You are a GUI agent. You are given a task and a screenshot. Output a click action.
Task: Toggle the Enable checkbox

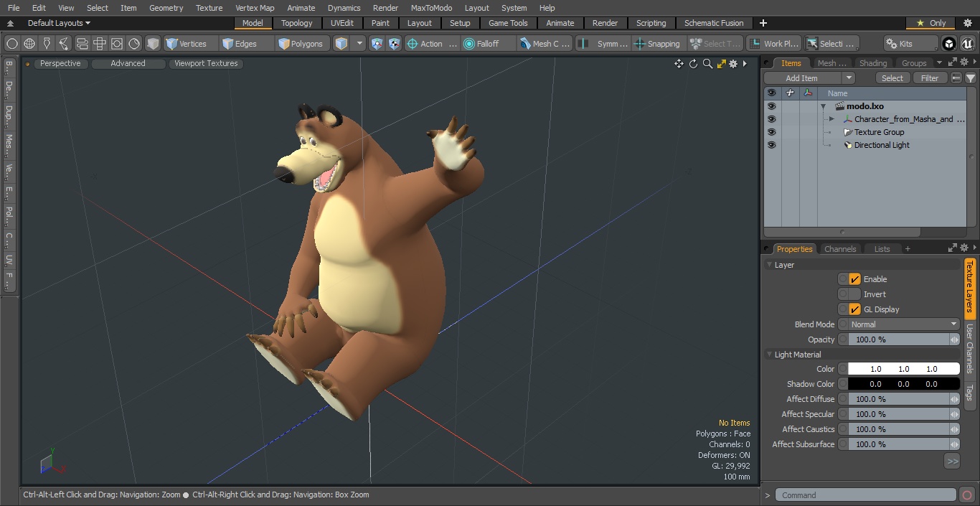pos(854,279)
